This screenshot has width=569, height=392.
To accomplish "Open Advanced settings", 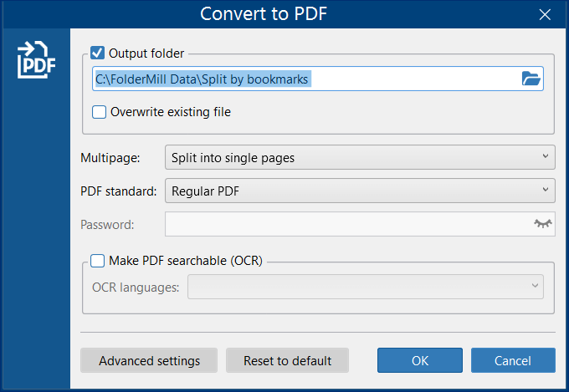I will 149,360.
